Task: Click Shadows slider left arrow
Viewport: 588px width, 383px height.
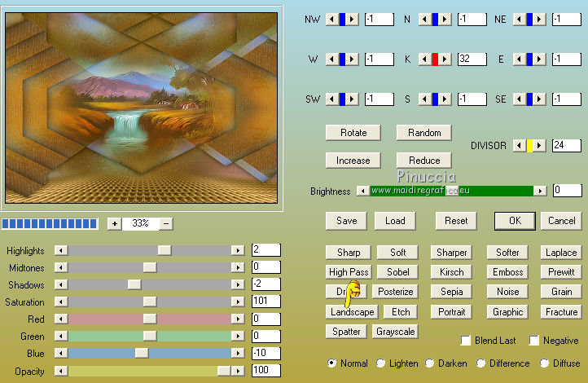Action: tap(61, 284)
